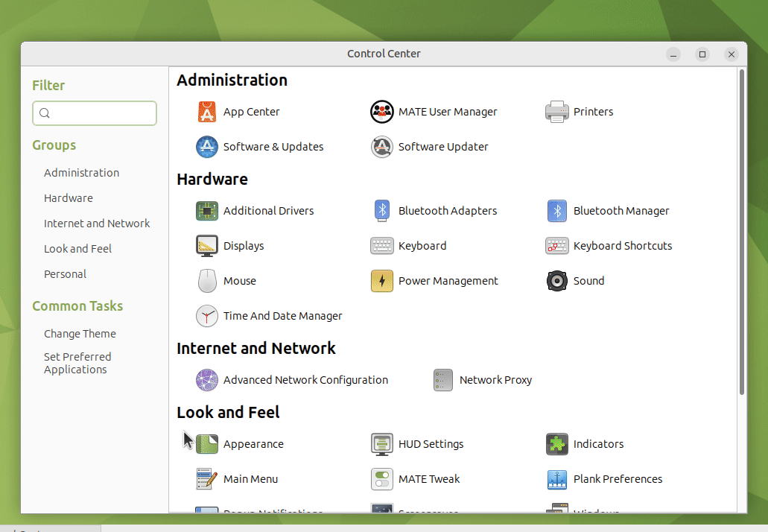Click the 'Network Proxy' label
Viewport: 768px width, 532px height.
coord(495,380)
